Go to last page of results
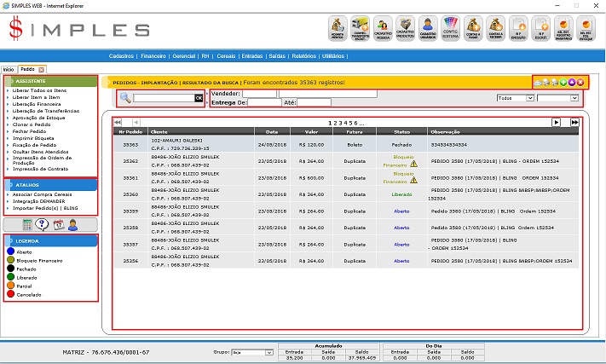Viewport: 606px width, 364px height. 574,123
